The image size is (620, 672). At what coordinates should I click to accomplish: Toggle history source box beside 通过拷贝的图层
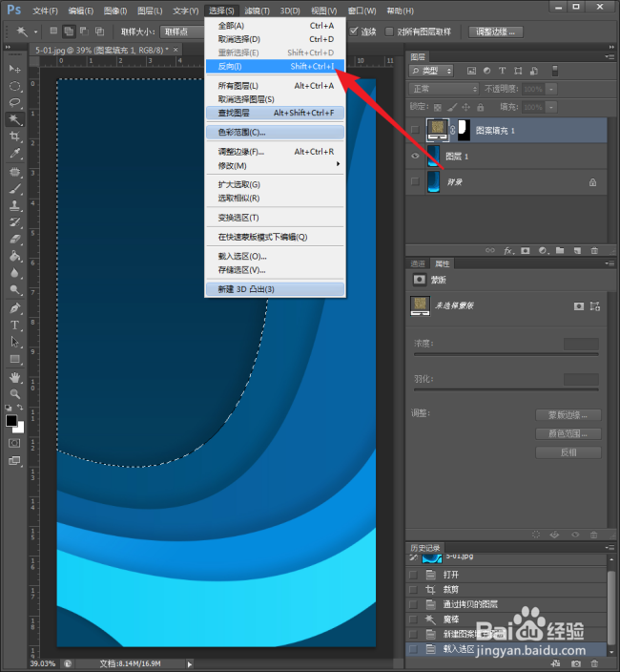click(413, 605)
